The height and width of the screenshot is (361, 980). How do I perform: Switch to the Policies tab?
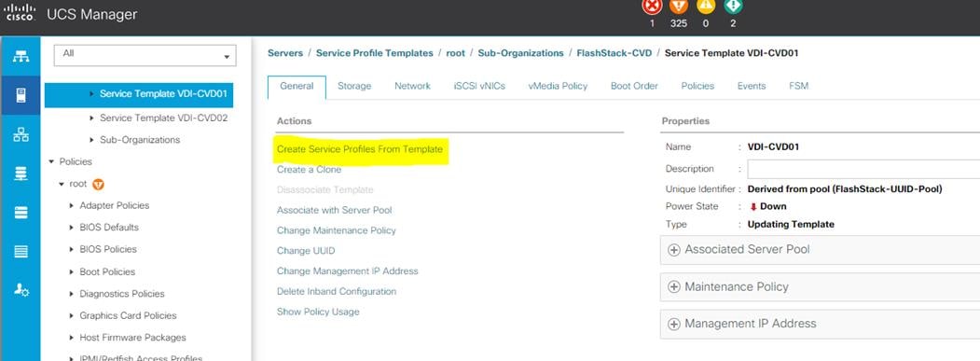[697, 87]
